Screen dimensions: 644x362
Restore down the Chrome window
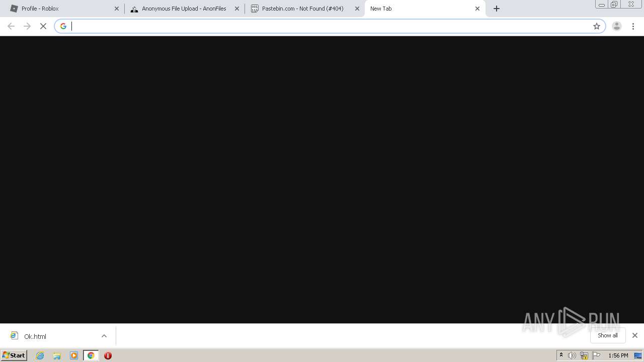(x=614, y=5)
